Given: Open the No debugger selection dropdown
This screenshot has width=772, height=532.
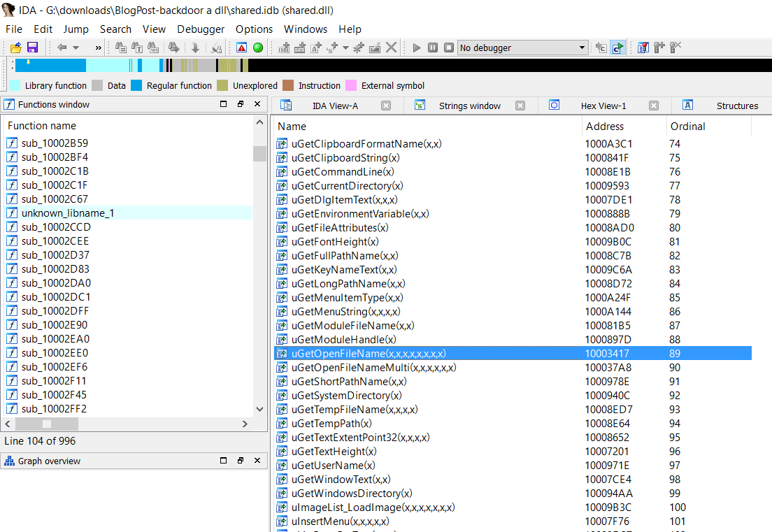Looking at the screenshot, I should [x=523, y=48].
